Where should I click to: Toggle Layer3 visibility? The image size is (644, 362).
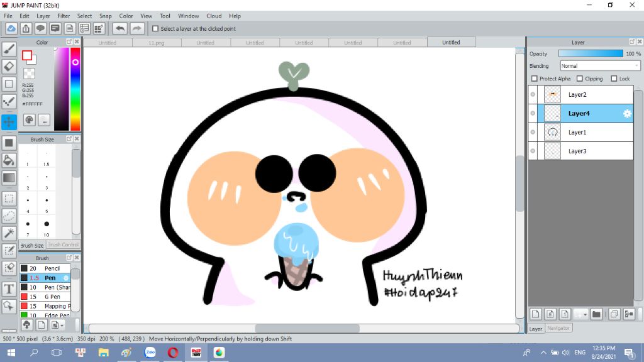[x=533, y=151]
